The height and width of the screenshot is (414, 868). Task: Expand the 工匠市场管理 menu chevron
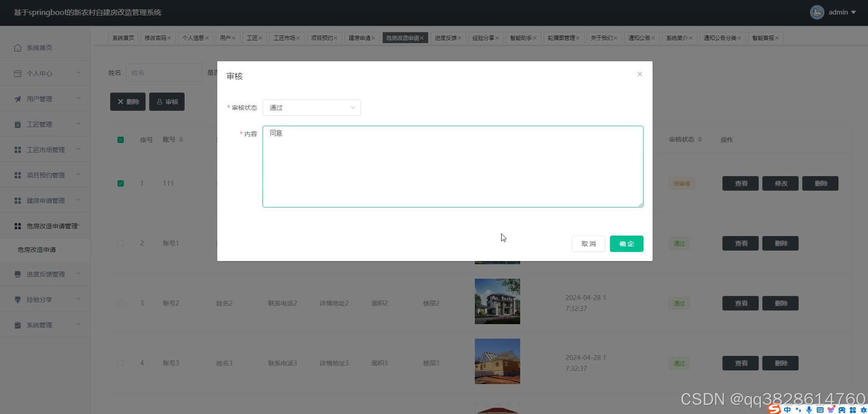tap(78, 149)
